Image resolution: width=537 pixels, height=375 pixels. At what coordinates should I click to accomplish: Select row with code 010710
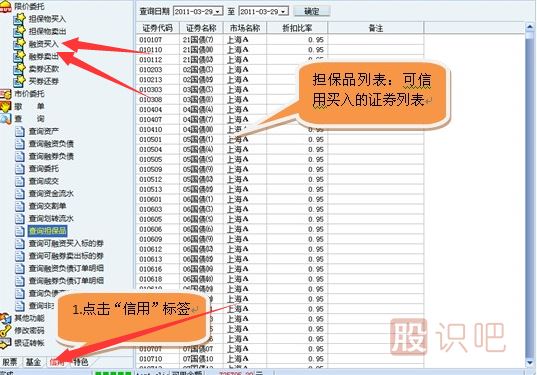pos(279,359)
